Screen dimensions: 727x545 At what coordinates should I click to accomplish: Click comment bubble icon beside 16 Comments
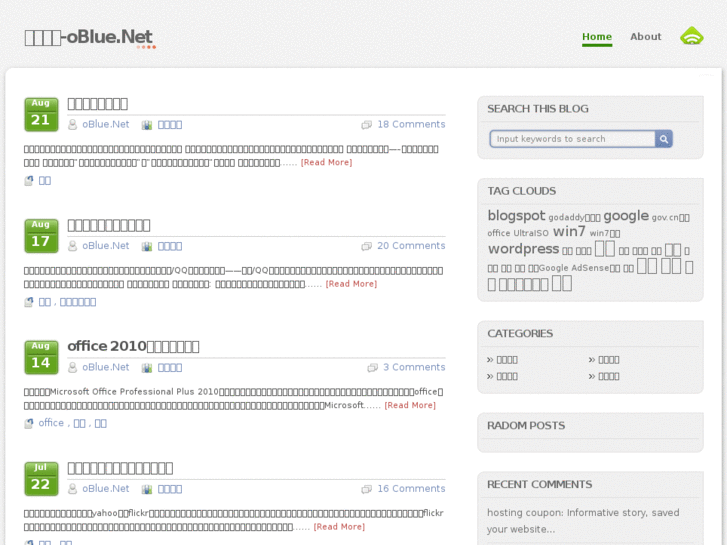pos(367,489)
